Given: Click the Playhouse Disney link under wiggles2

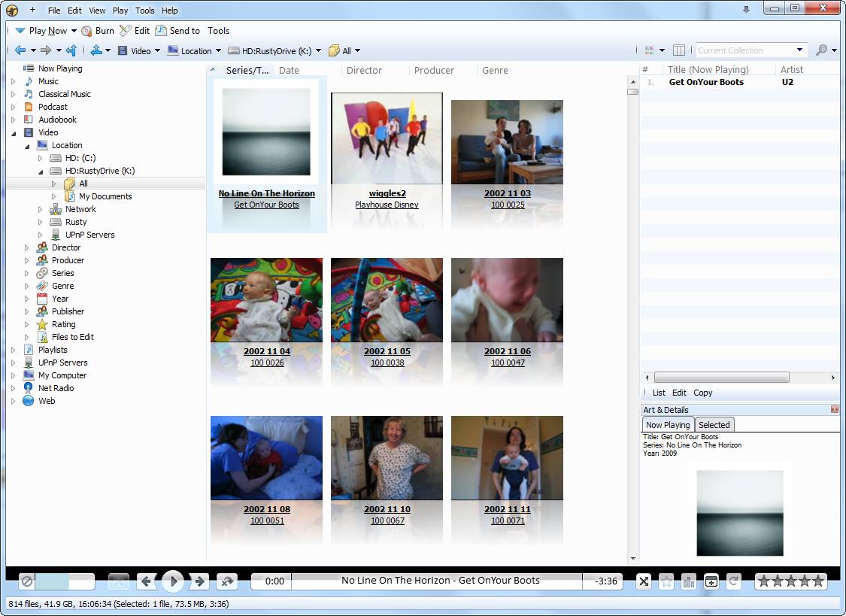Looking at the screenshot, I should click(387, 205).
